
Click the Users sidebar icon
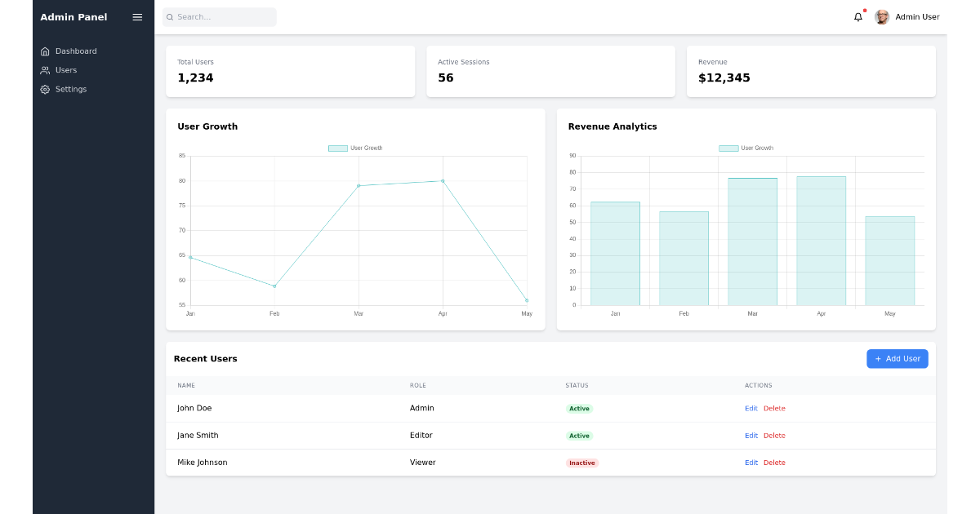tap(45, 70)
